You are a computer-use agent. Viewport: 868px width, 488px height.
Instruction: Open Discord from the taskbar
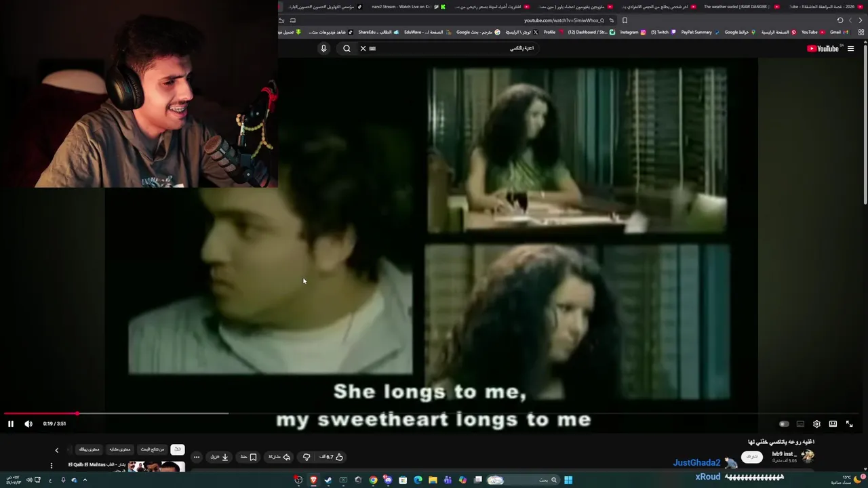click(388, 480)
